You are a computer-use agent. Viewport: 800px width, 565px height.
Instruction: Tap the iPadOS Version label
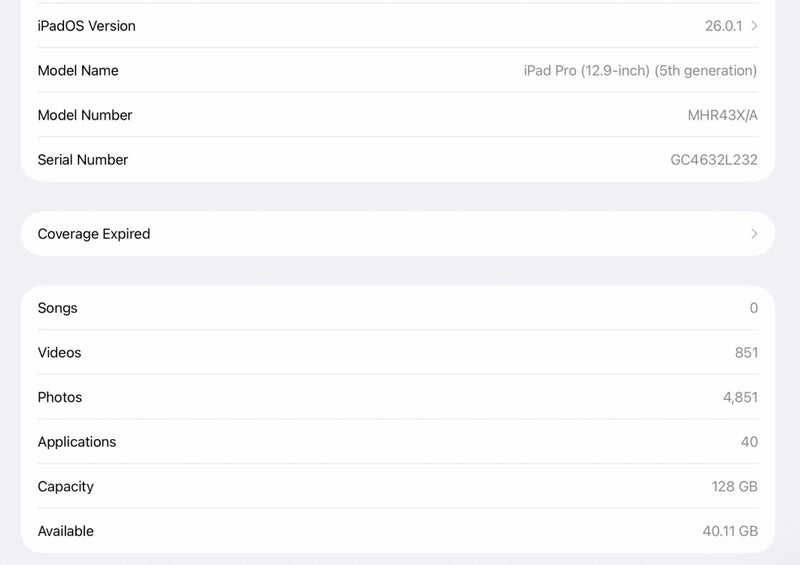(86, 26)
